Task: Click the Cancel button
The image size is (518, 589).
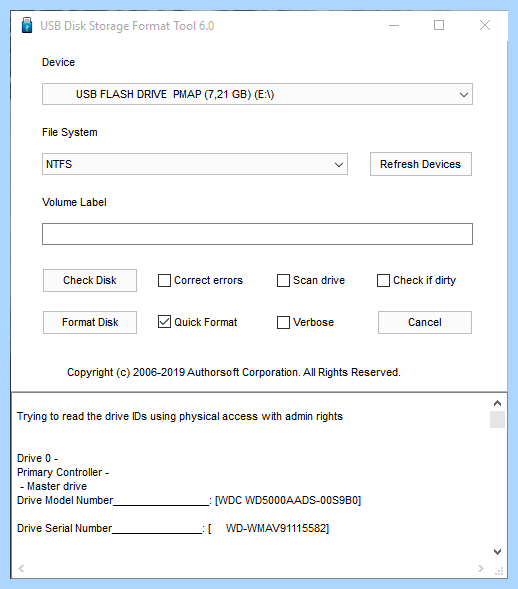Action: coord(425,322)
